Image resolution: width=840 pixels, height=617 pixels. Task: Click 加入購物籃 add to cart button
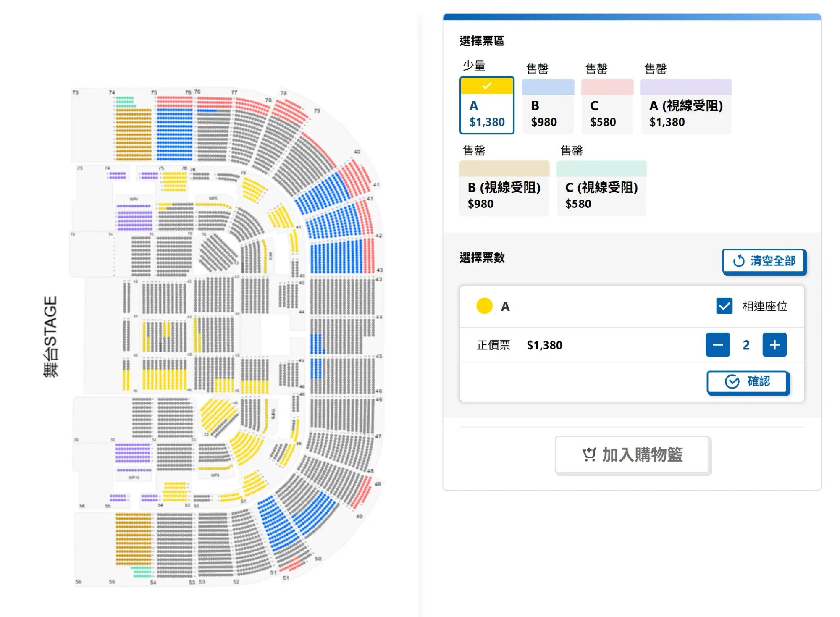(x=633, y=455)
